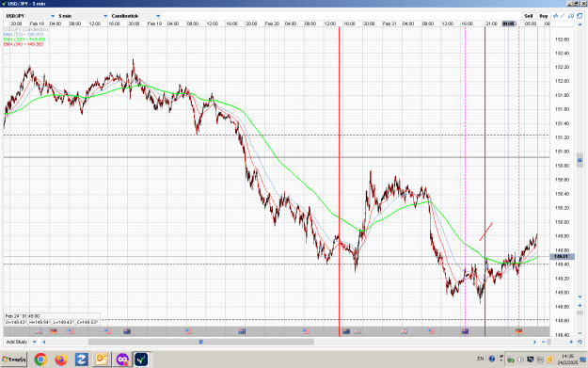Select the EMA (200) legend label
588x368 pixels.
pyautogui.click(x=24, y=40)
